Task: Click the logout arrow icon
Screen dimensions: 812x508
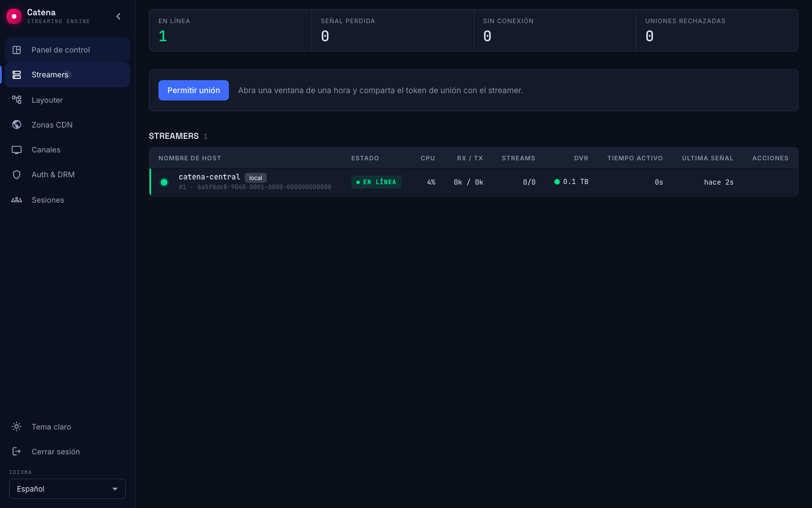Action: coord(17,452)
